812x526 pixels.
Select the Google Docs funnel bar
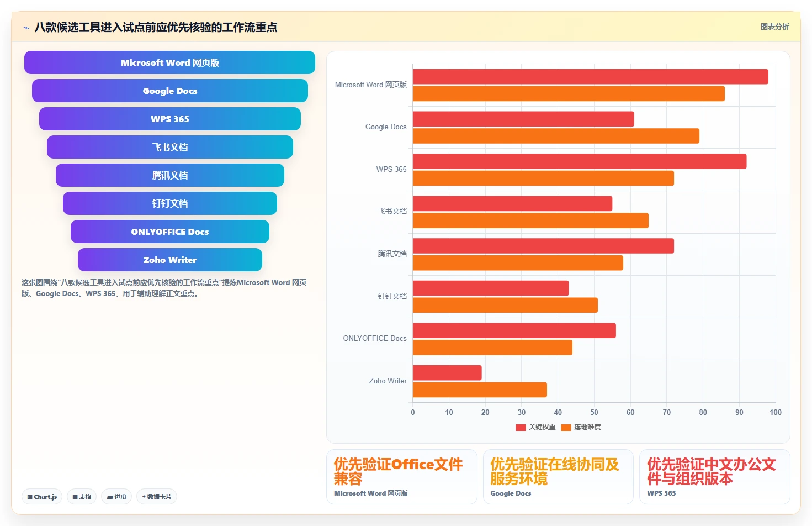[169, 91]
